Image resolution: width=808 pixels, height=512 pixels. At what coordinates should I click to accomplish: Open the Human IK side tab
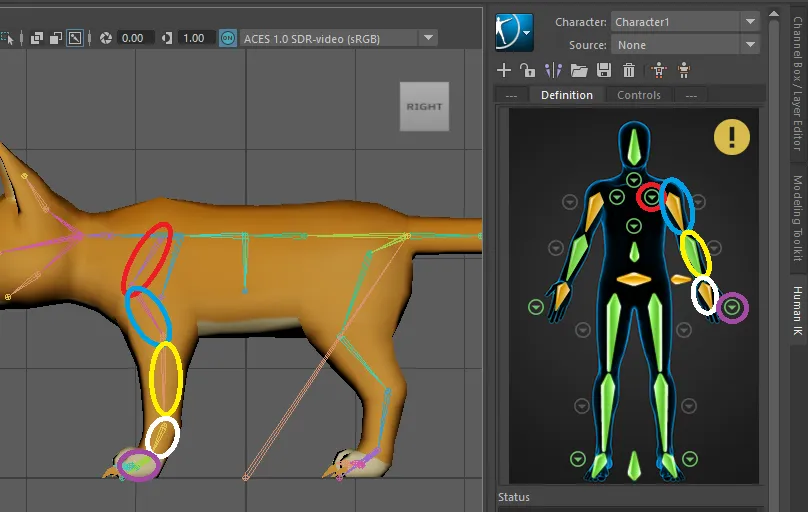(798, 311)
